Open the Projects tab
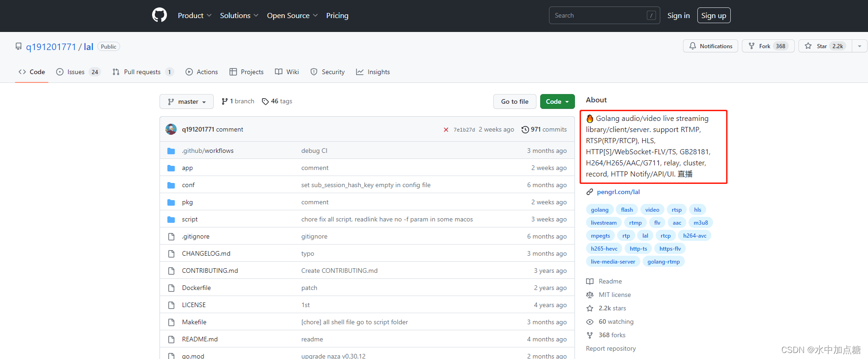 pos(247,72)
